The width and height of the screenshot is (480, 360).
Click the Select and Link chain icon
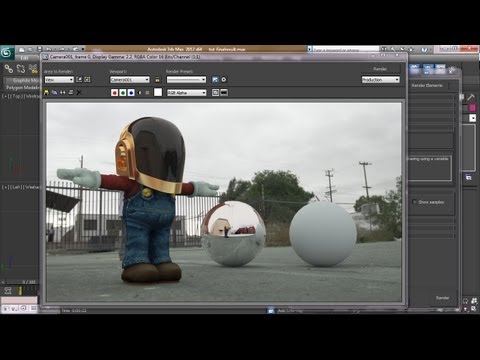[9, 69]
